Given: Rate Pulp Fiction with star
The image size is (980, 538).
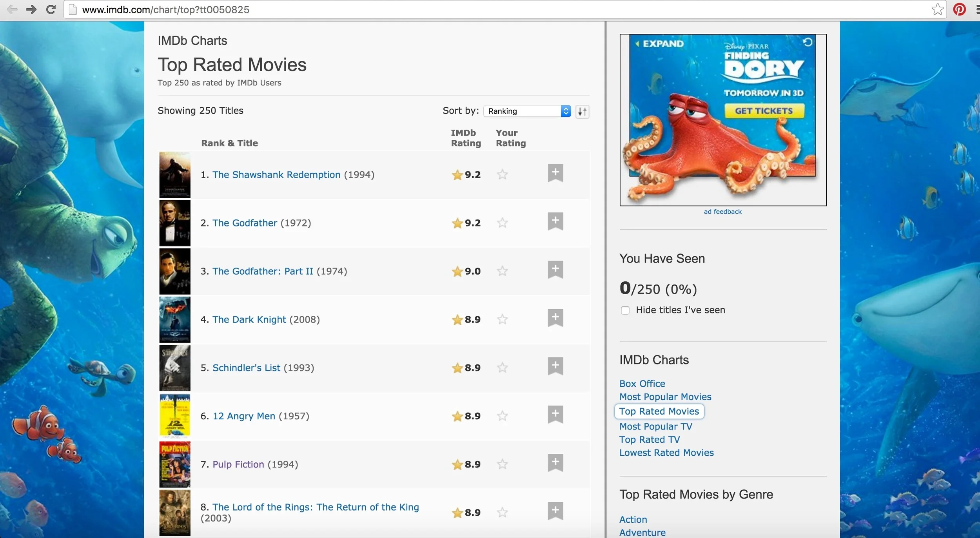Looking at the screenshot, I should [502, 464].
